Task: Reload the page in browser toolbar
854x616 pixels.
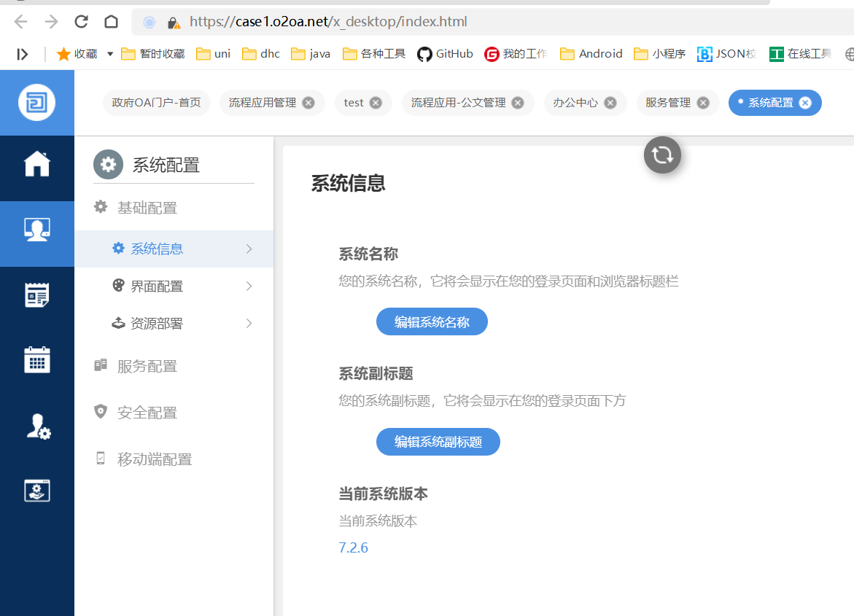Action: [82, 22]
